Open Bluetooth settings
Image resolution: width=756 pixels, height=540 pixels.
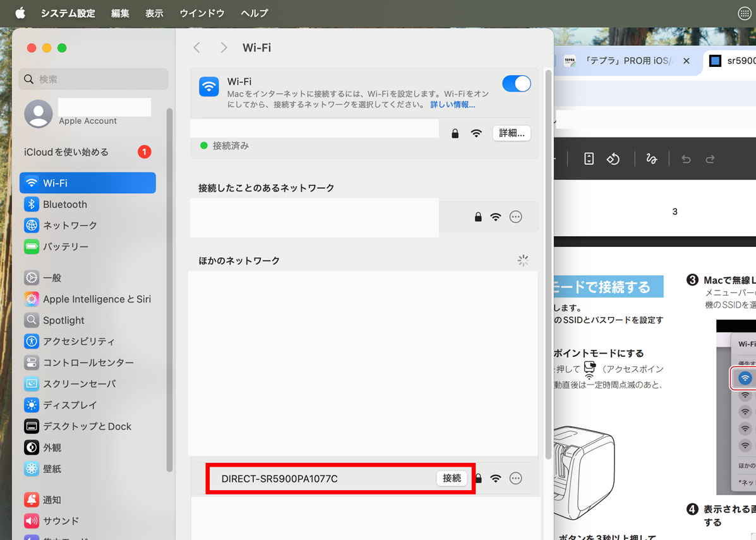pos(87,205)
